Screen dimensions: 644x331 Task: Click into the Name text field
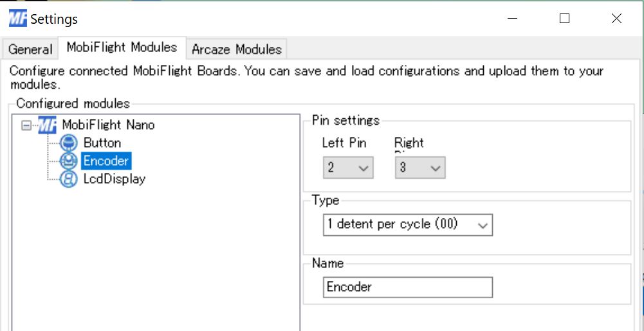click(408, 287)
